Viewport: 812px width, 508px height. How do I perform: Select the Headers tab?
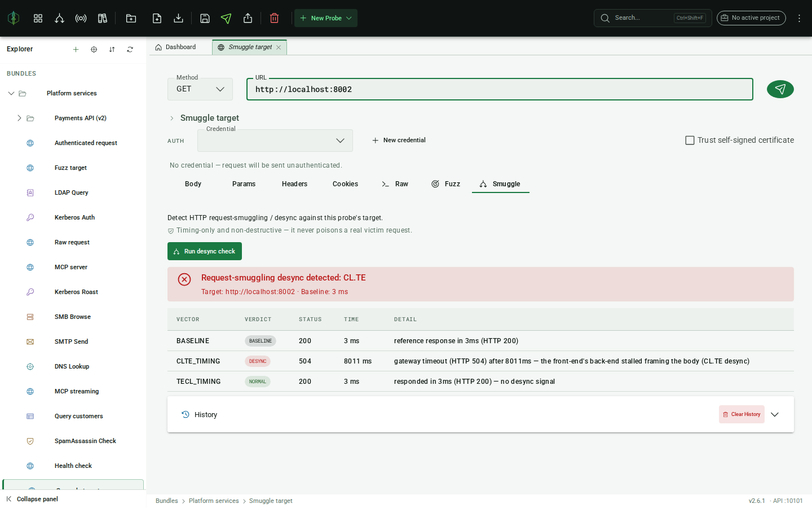294,184
